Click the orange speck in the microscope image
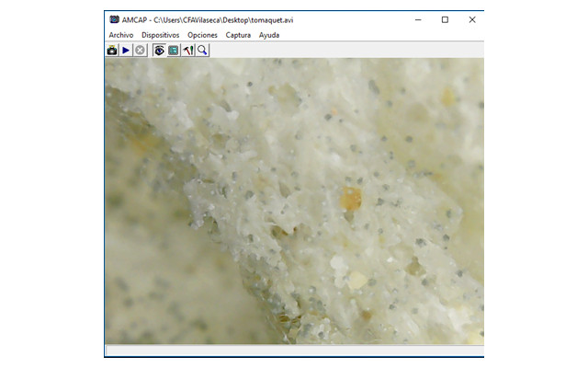This screenshot has height=368, width=588. pyautogui.click(x=351, y=197)
